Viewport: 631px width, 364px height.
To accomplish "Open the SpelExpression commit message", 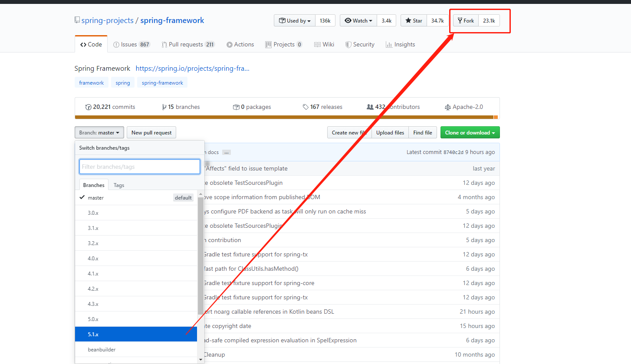I will pos(280,340).
